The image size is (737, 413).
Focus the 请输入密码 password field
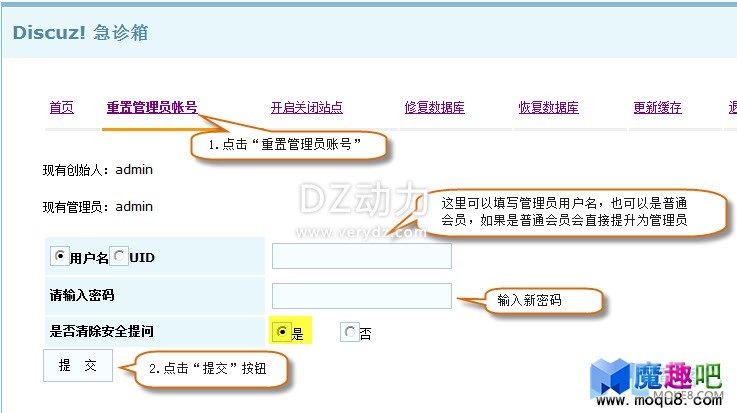[x=362, y=296]
